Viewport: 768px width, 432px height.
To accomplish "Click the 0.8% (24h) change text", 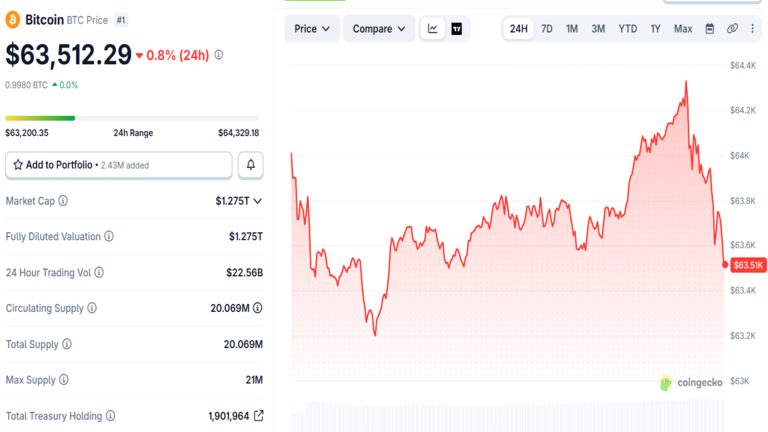I will (x=178, y=55).
